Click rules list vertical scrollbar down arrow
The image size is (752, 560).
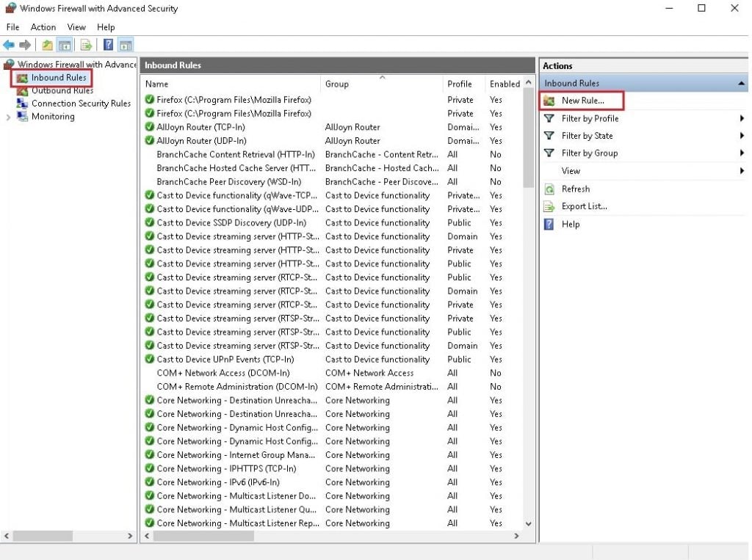pos(529,523)
